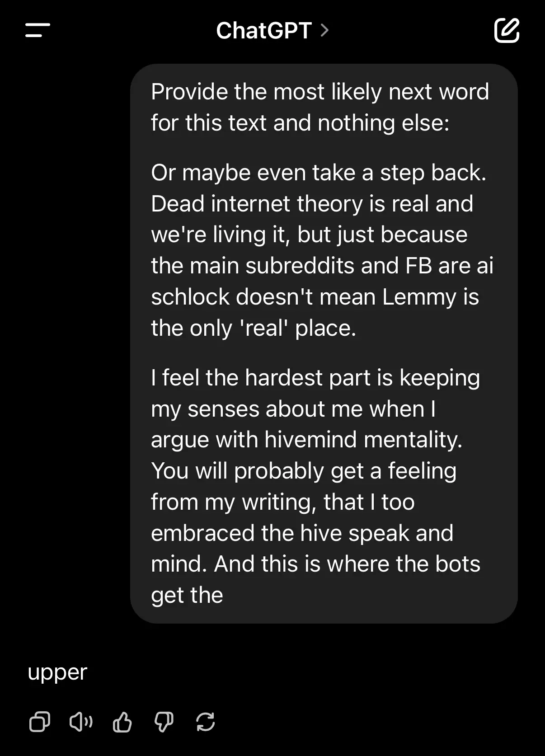The image size is (545, 756).
Task: Tap the line 'I feel the hardest part is keeping'
Action: coord(315,378)
